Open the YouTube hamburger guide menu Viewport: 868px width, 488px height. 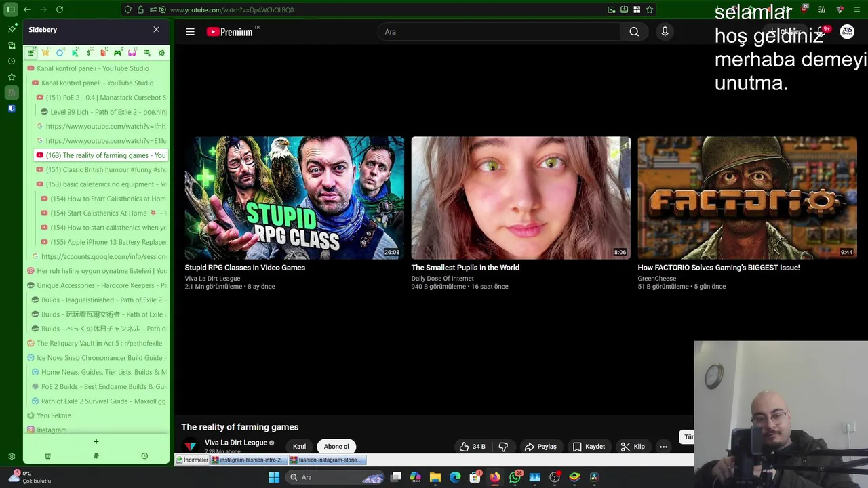[x=190, y=32]
